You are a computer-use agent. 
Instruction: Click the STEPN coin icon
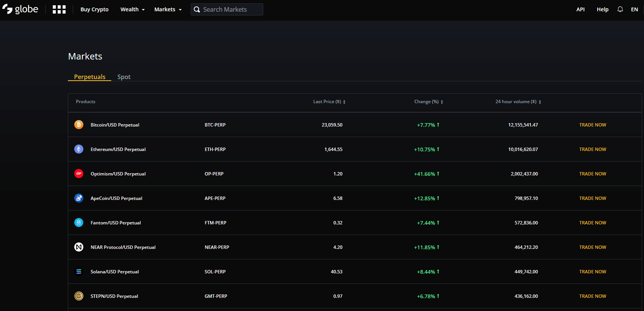pyautogui.click(x=79, y=296)
